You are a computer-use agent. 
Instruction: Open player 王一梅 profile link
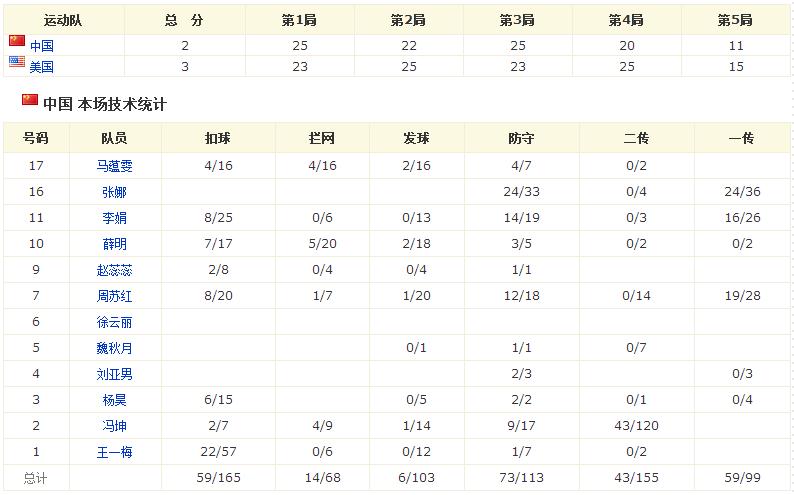tap(114, 452)
